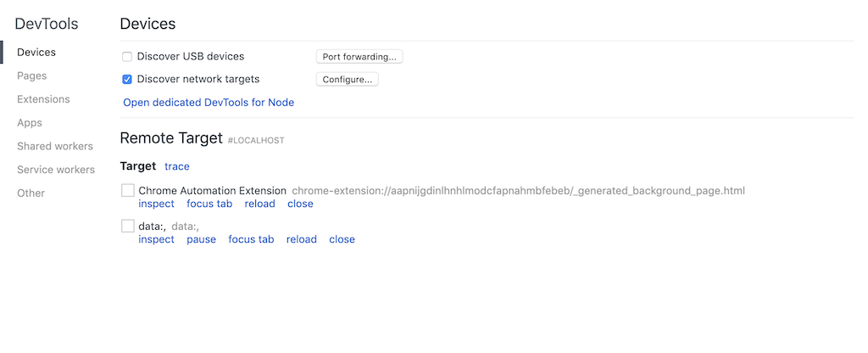This screenshot has width=868, height=353.
Task: Click the data:, target favicon box
Action: point(128,226)
